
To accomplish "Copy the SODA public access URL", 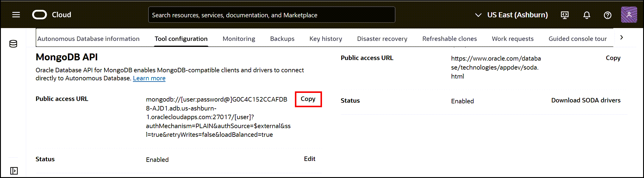I will pos(613,58).
